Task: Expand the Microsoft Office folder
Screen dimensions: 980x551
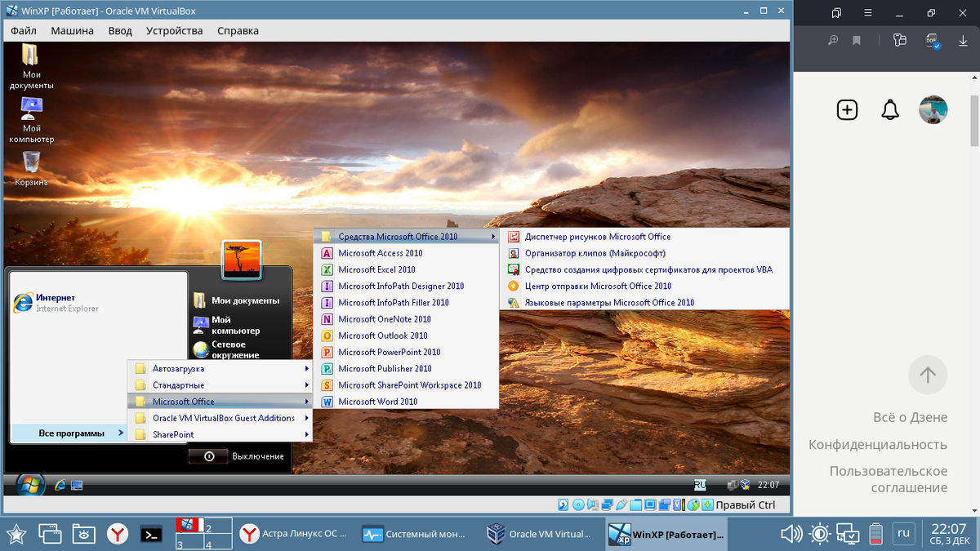Action: [220, 402]
